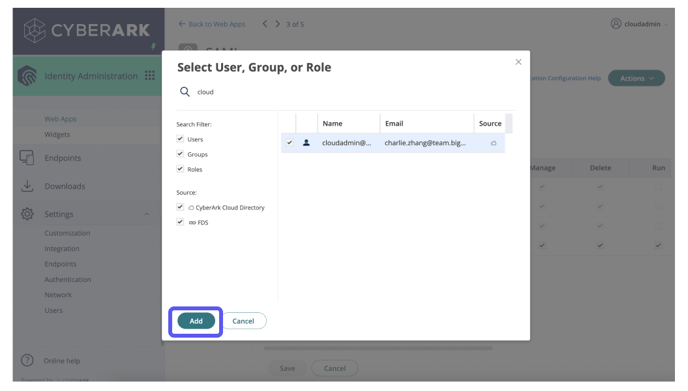Click the dialog results vertical scrollbar
Viewport: 688px width, 391px height.
pos(509,123)
